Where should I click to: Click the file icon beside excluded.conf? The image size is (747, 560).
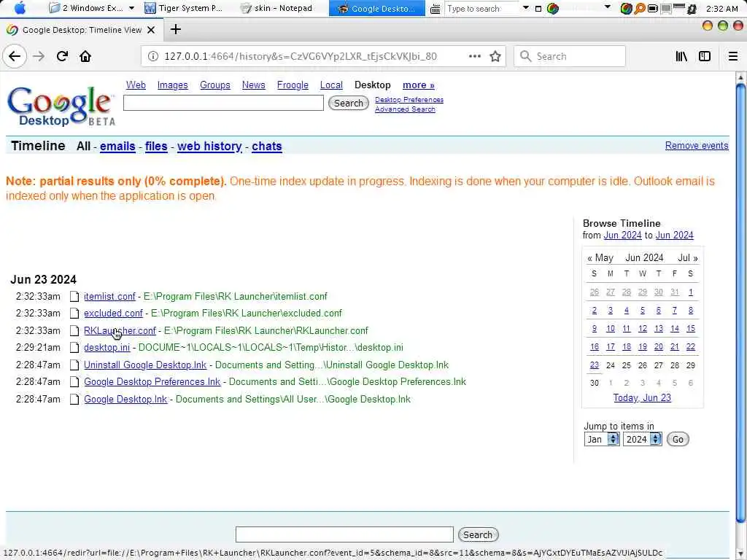coord(74,314)
